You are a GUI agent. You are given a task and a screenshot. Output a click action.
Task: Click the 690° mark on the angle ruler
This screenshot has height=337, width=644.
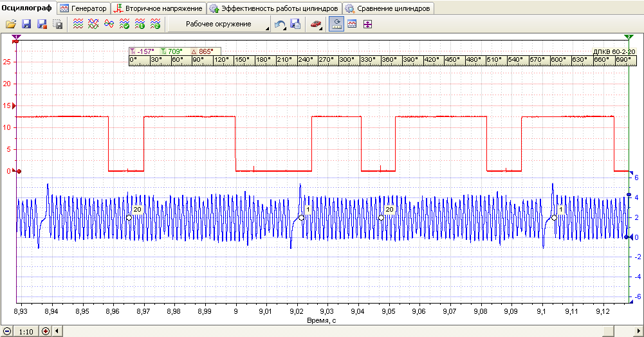point(623,60)
